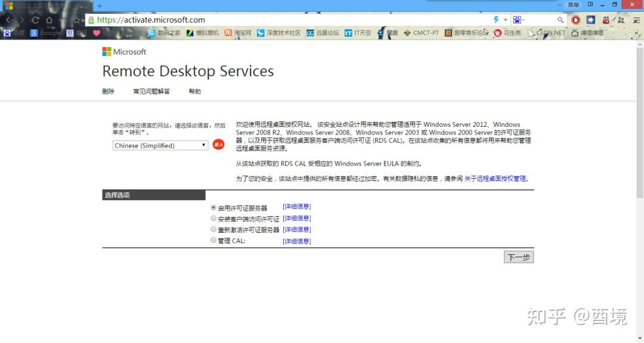Open the 常见问题解答 menu item
This screenshot has height=343, width=644.
(x=151, y=92)
